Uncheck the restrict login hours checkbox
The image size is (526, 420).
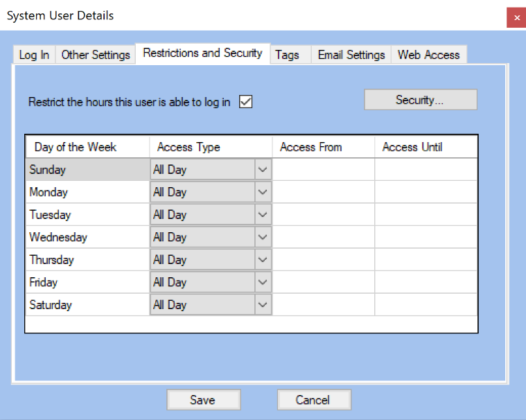(x=245, y=102)
